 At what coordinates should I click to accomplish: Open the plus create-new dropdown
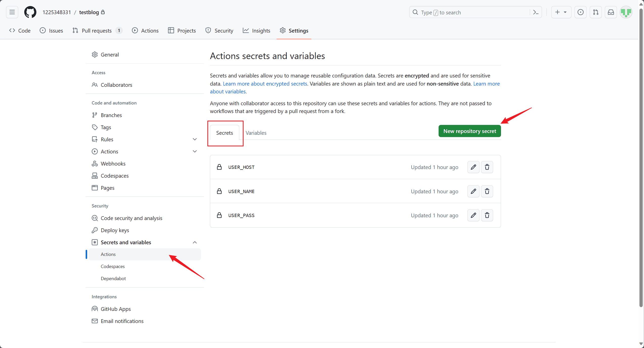coord(561,12)
